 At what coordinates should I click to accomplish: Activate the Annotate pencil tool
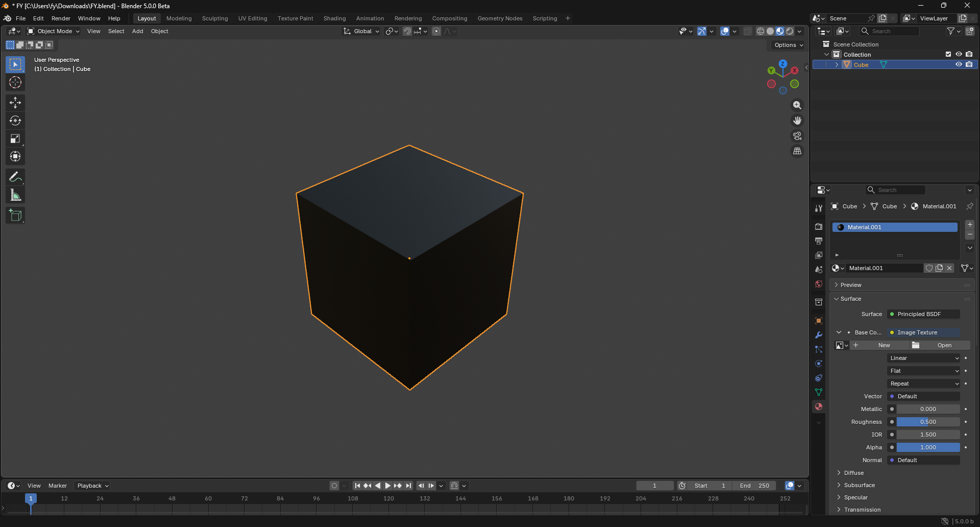click(15, 177)
